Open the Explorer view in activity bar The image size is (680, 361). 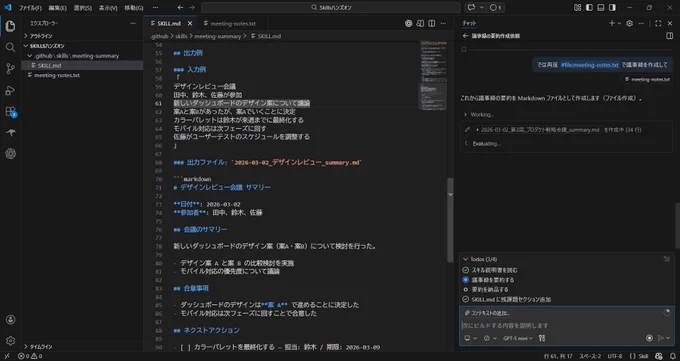[10, 26]
